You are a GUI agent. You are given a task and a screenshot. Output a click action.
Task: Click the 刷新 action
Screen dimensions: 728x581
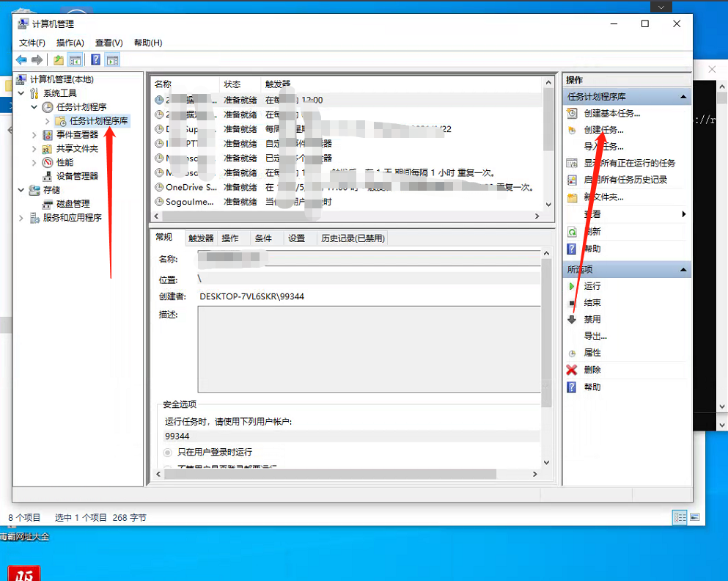(592, 232)
